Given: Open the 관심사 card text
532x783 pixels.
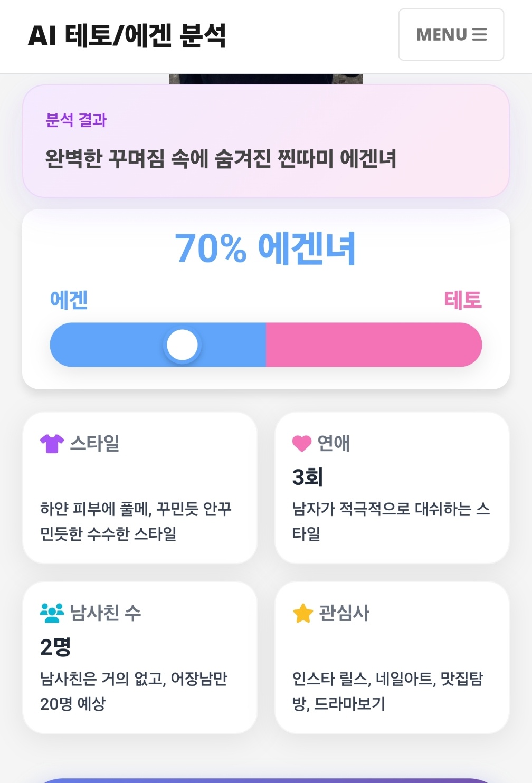Looking at the screenshot, I should (x=388, y=691).
